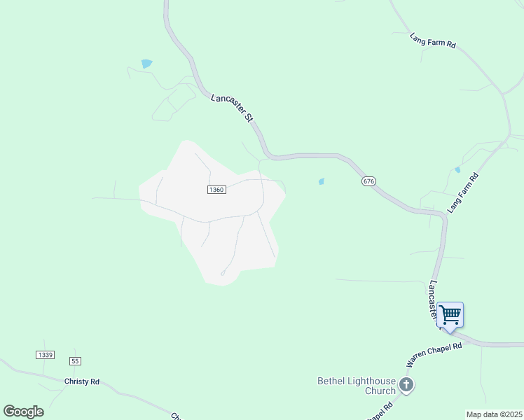Click the Lancaster St road label
Image resolution: width=524 pixels, height=420 pixels.
(x=233, y=108)
